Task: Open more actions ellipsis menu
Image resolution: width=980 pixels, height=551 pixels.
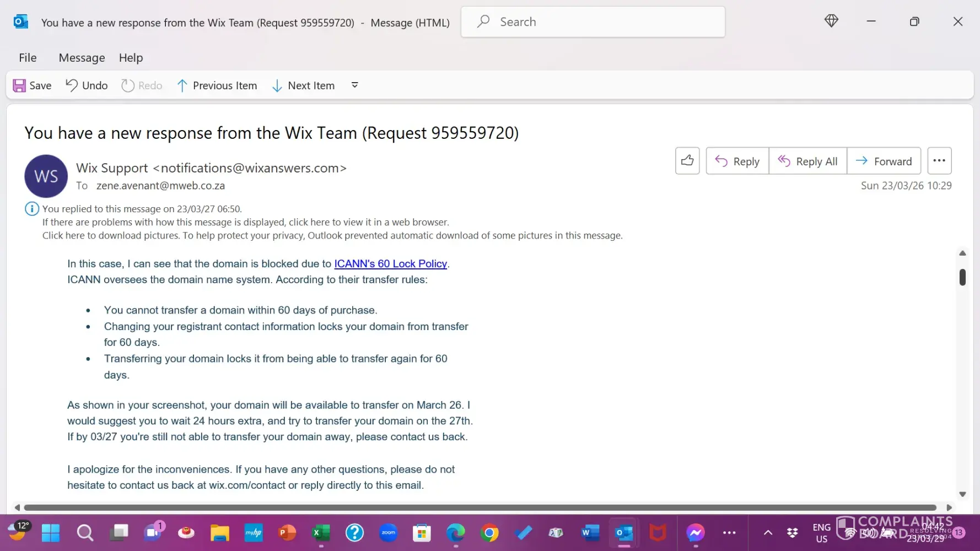Action: pos(939,161)
